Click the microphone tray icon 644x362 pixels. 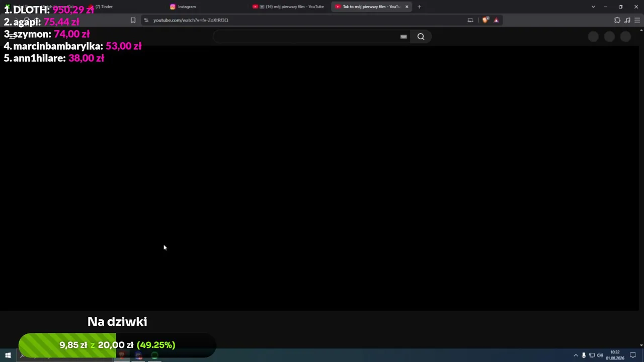584,355
